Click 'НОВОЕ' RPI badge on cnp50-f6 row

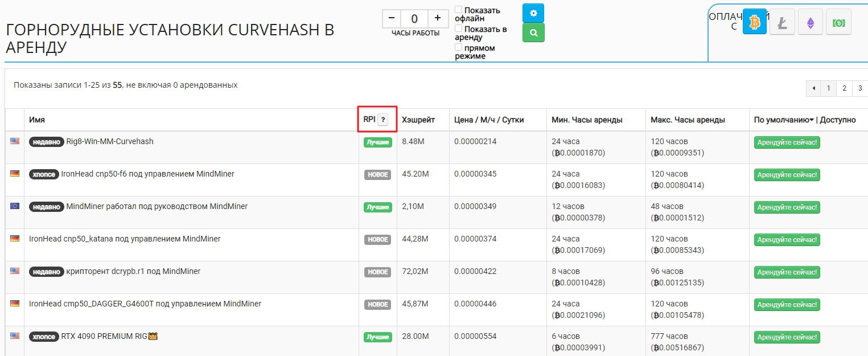(378, 175)
